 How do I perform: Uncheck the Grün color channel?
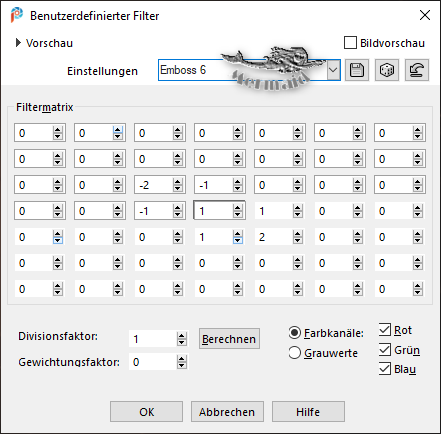point(385,349)
